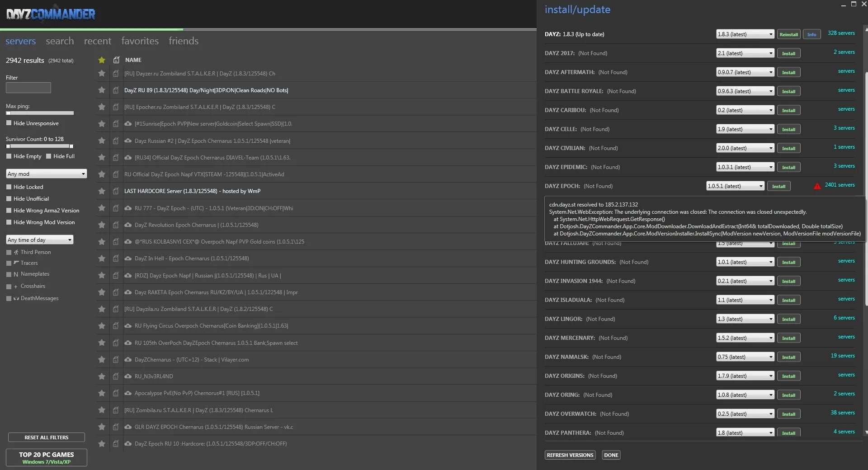This screenshot has height=470, width=868.
Task: Click the Tracers filter icon
Action: pyautogui.click(x=16, y=263)
